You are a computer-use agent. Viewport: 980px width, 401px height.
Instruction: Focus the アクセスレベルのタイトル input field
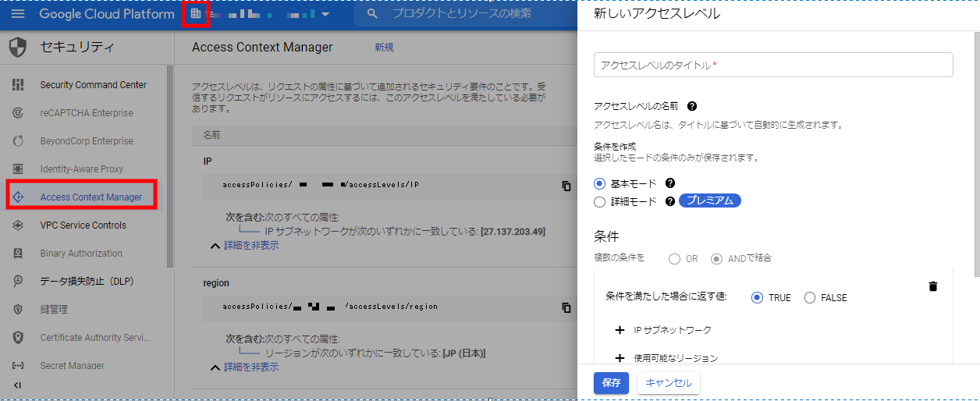pyautogui.click(x=773, y=66)
